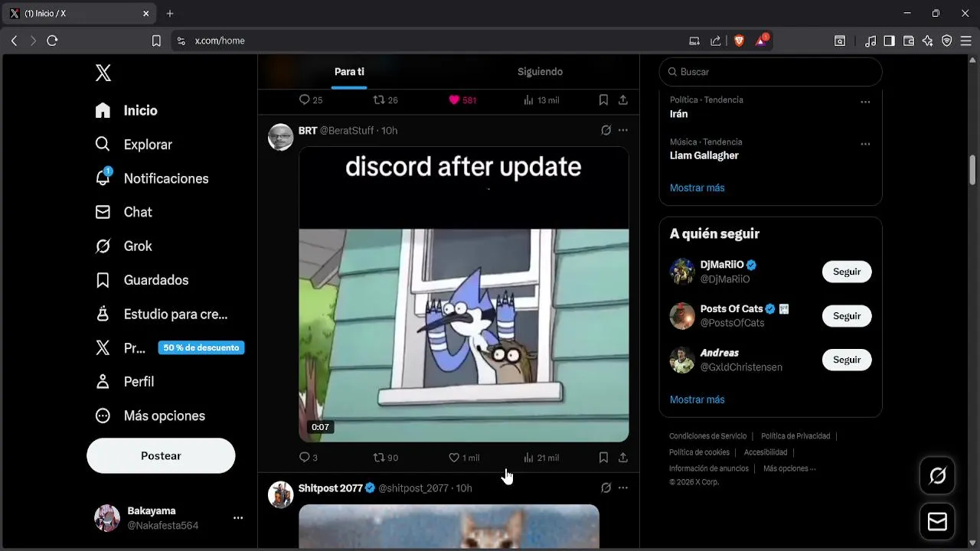This screenshot has width=980, height=551.
Task: Go back in the browser
Action: (x=14, y=41)
